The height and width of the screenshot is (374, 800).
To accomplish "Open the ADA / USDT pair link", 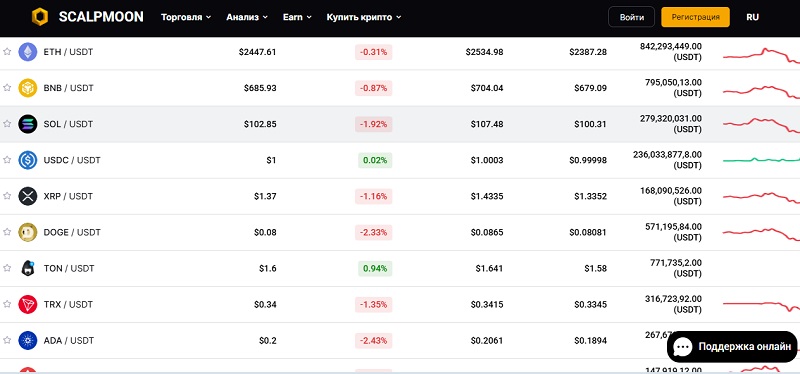I will [x=68, y=340].
